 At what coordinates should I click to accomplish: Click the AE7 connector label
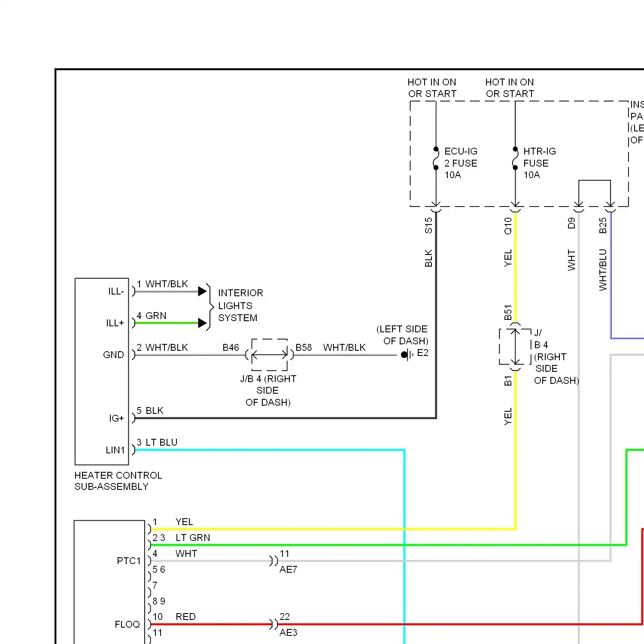click(288, 569)
